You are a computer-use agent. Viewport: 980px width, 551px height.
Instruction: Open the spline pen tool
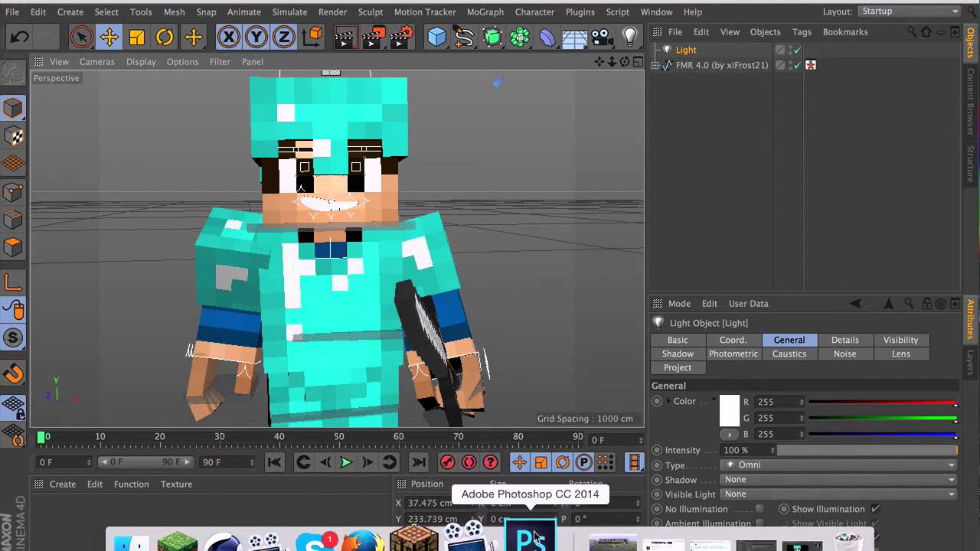tap(464, 37)
